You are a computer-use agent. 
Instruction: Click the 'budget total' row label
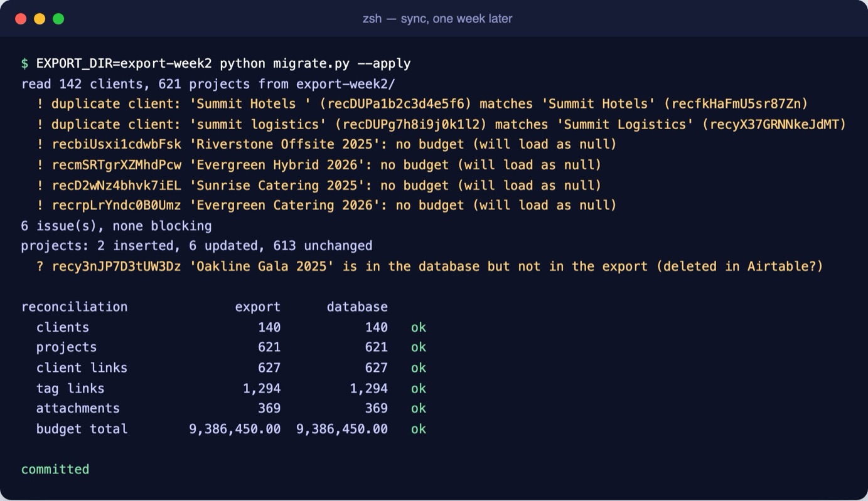pos(82,430)
